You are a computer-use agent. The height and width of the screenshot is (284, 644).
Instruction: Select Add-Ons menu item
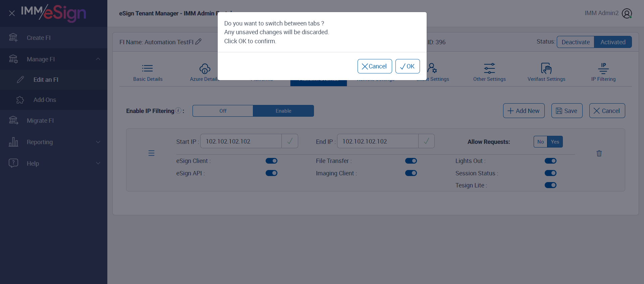(x=54, y=100)
